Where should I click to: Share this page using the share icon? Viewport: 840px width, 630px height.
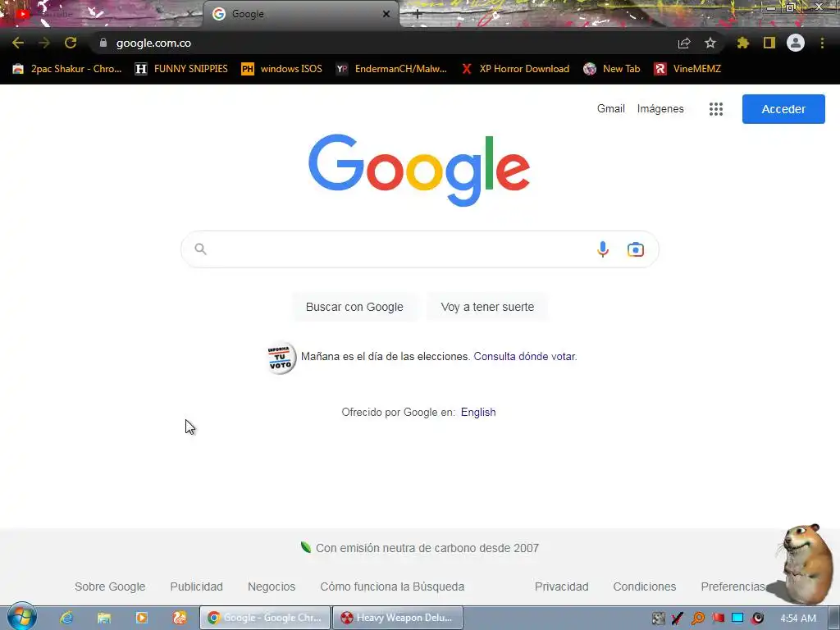coord(684,43)
